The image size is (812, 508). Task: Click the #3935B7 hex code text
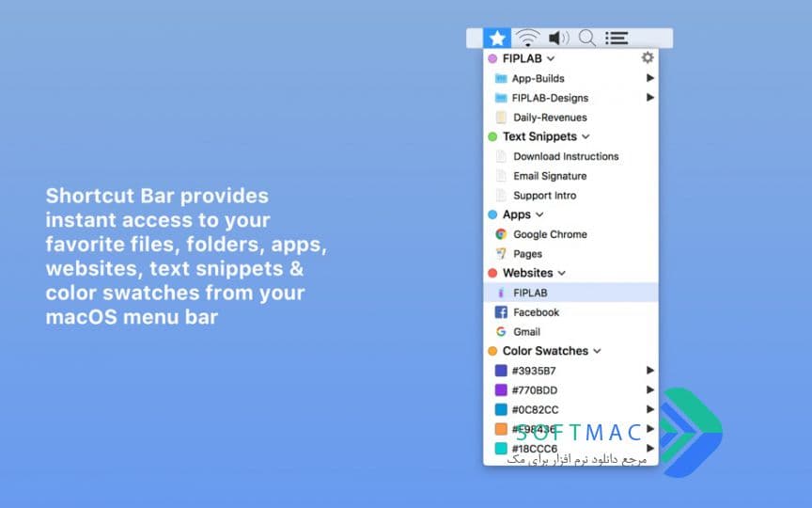534,371
